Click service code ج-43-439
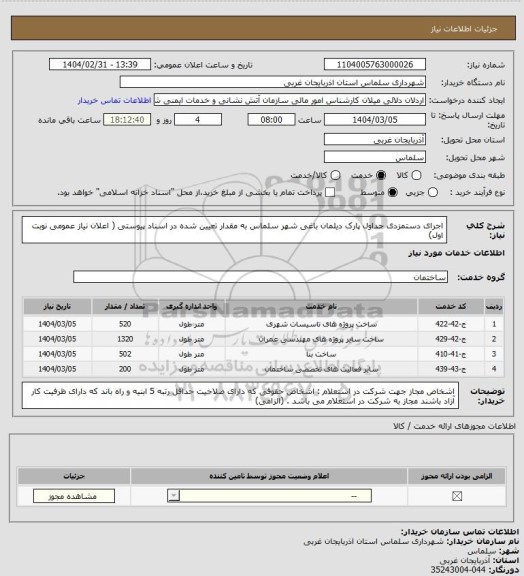Viewport: 524px width, 576px height. coord(451,369)
